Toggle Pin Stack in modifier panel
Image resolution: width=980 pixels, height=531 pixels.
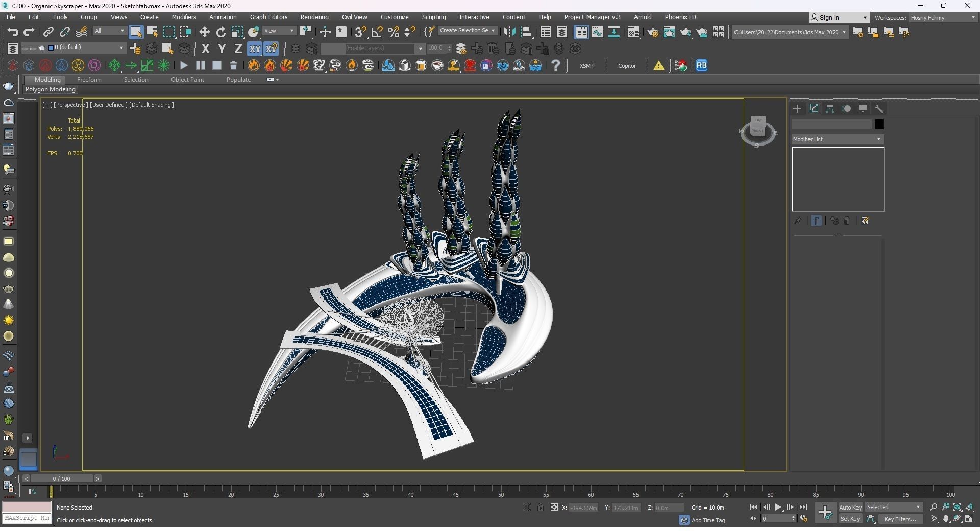(797, 221)
